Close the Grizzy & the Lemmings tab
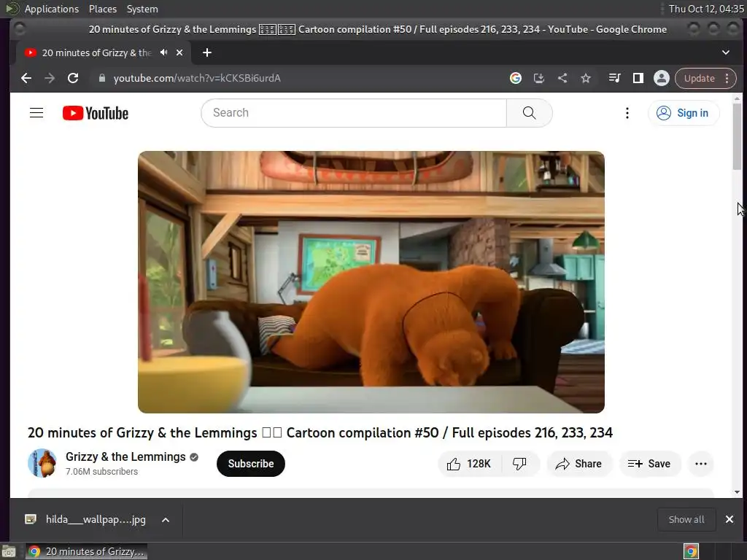 point(179,52)
